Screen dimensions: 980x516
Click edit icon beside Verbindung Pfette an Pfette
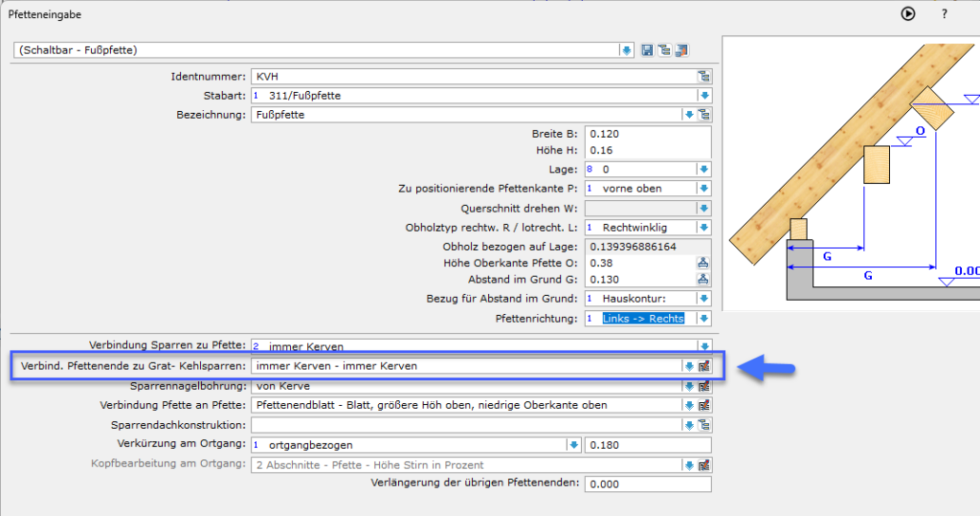pyautogui.click(x=704, y=405)
